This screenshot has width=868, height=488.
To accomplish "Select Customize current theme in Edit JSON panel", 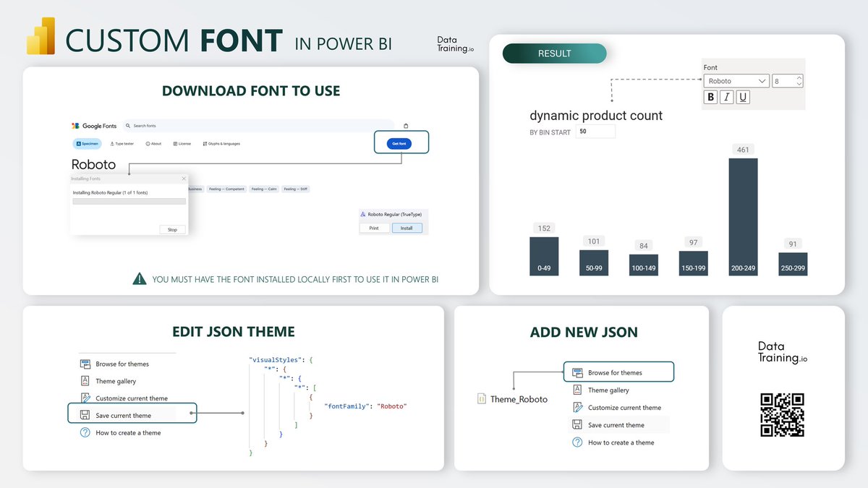I will pos(132,398).
